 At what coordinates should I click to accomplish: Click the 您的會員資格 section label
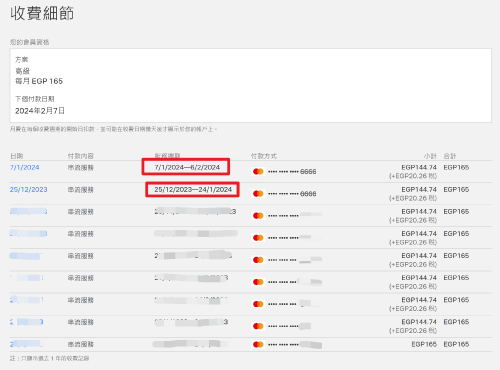(30, 42)
